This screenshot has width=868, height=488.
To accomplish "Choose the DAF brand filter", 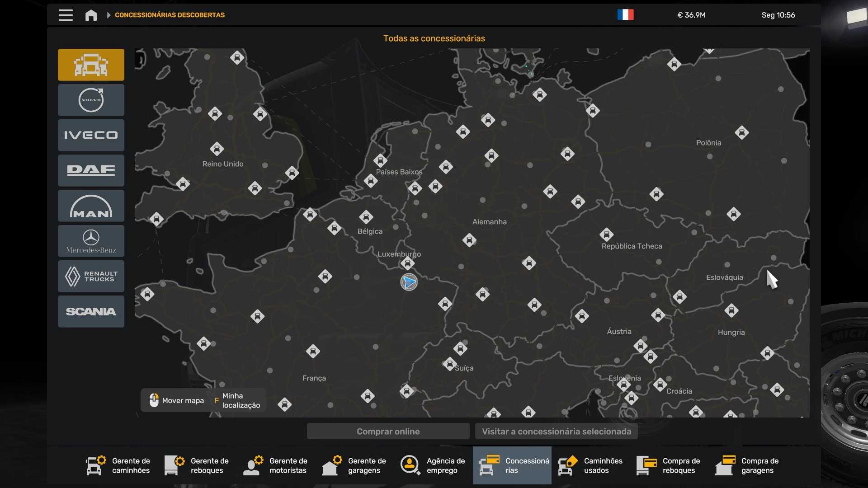I will point(91,170).
